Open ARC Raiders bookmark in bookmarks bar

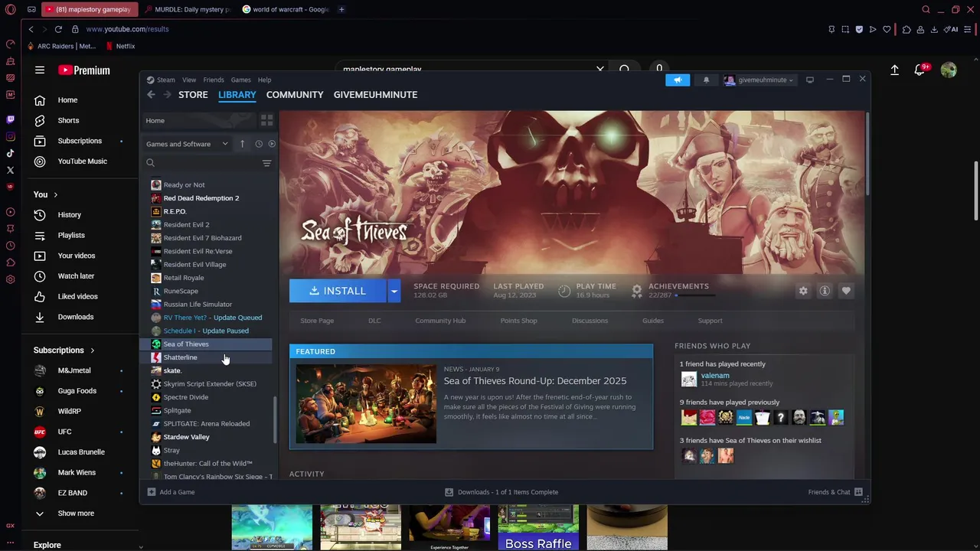60,47
